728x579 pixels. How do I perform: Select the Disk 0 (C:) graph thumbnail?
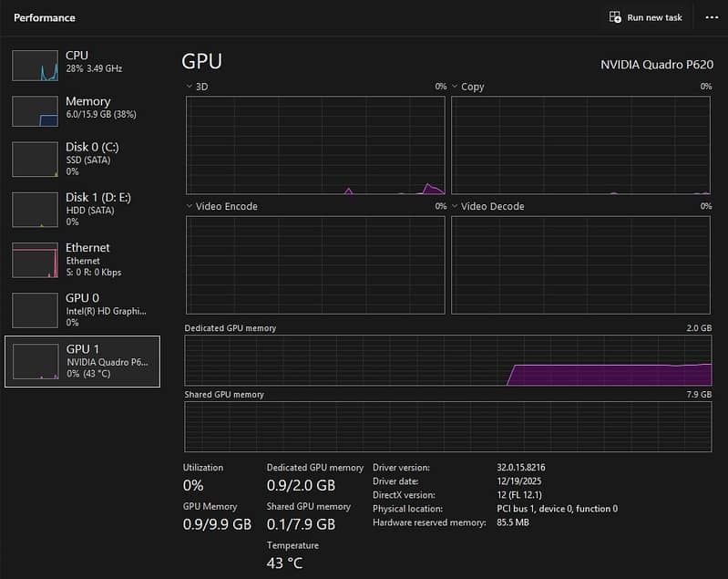[36, 160]
